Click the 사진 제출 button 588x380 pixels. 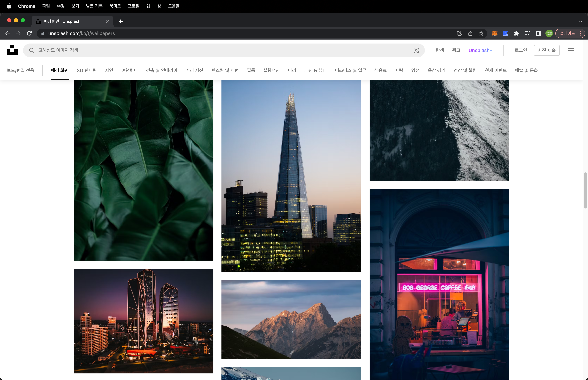coord(547,50)
